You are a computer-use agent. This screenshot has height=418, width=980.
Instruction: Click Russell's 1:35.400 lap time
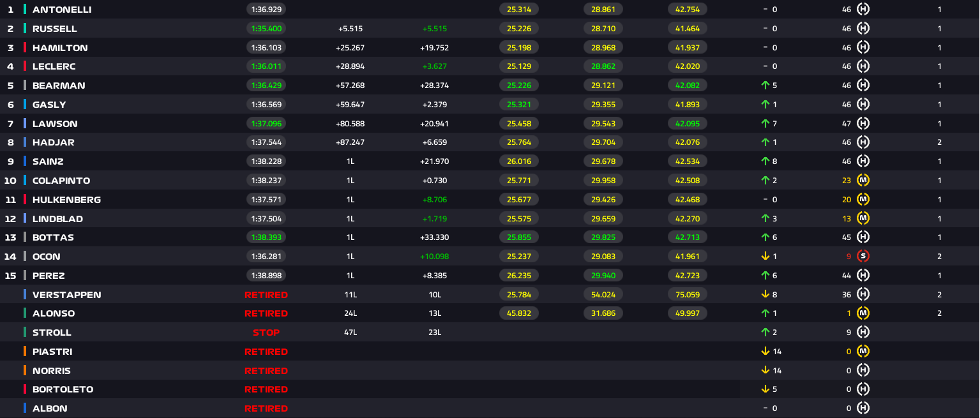pos(266,29)
